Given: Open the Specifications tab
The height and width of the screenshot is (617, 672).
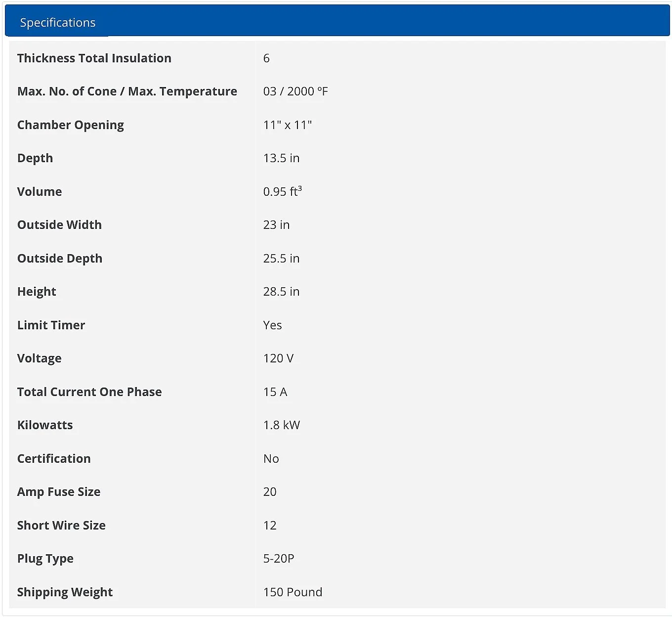Looking at the screenshot, I should [57, 23].
